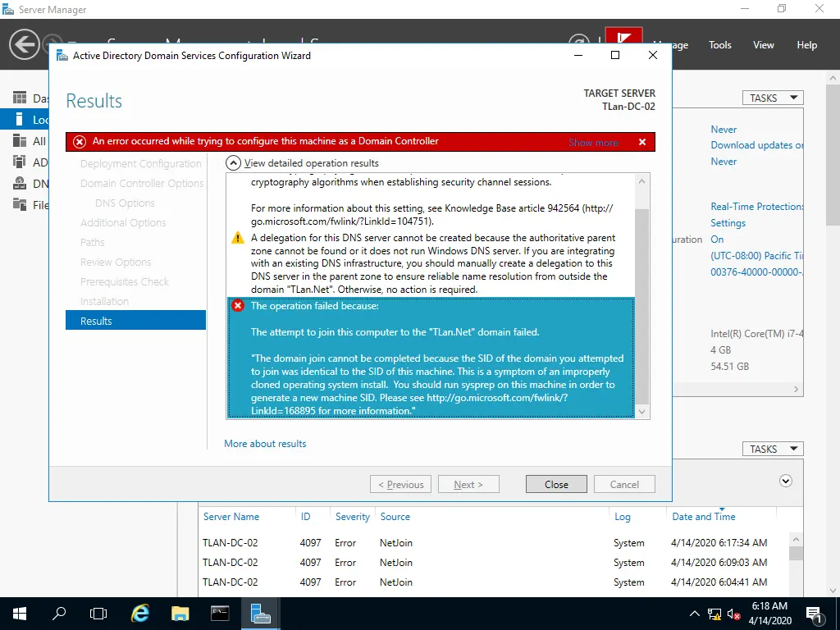The height and width of the screenshot is (630, 840).
Task: Open the Action Center notifications icon
Action: (813, 614)
